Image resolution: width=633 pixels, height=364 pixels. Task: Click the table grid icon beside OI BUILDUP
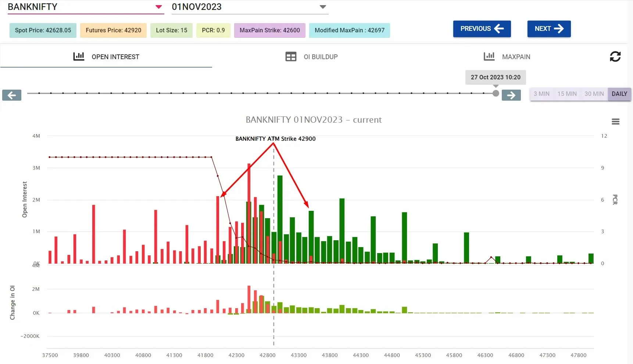[291, 57]
